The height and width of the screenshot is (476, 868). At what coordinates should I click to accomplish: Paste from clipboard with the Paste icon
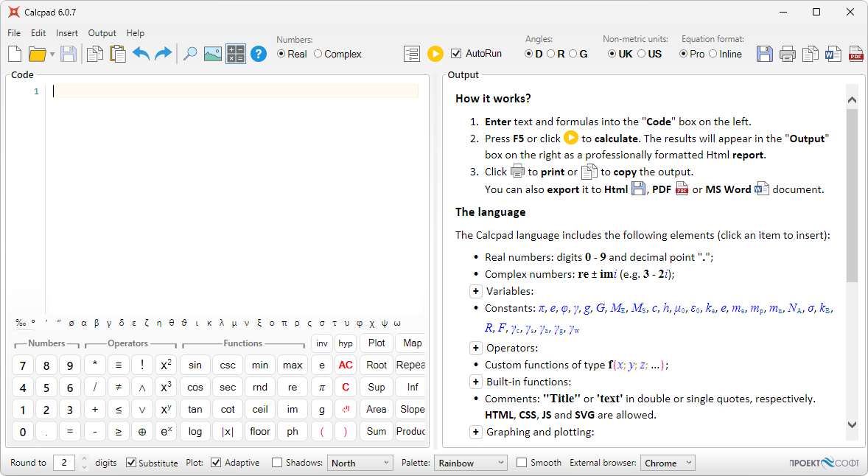click(x=117, y=54)
